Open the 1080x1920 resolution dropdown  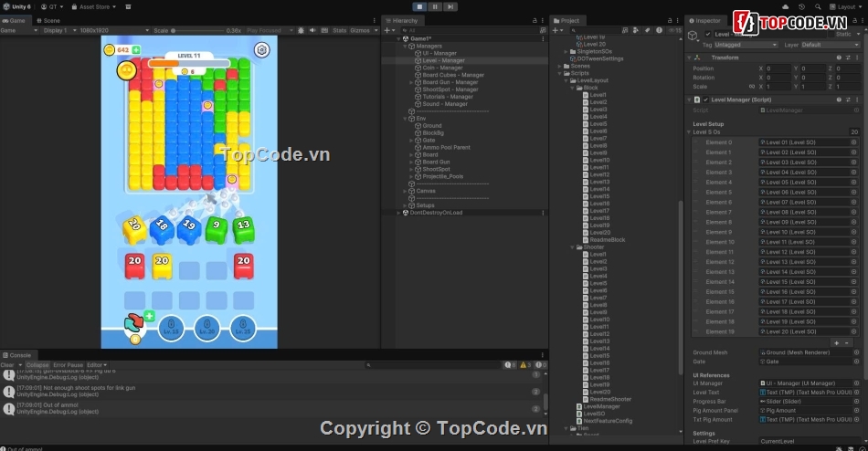pos(114,30)
